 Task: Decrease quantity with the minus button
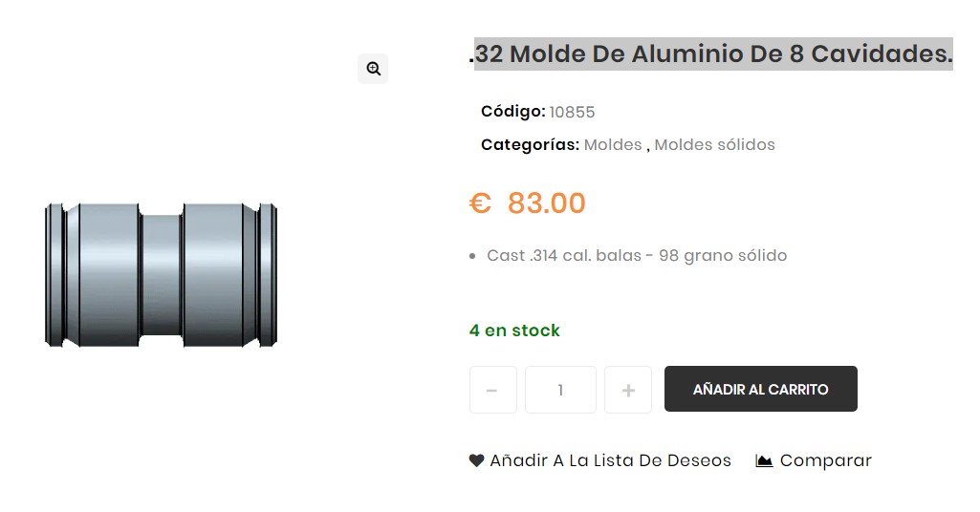click(492, 390)
